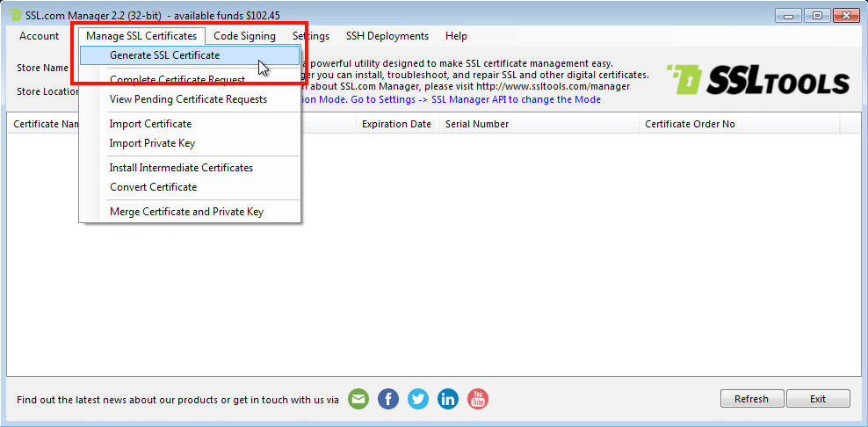Open the Account menu
Image resolution: width=868 pixels, height=427 pixels.
coord(40,36)
